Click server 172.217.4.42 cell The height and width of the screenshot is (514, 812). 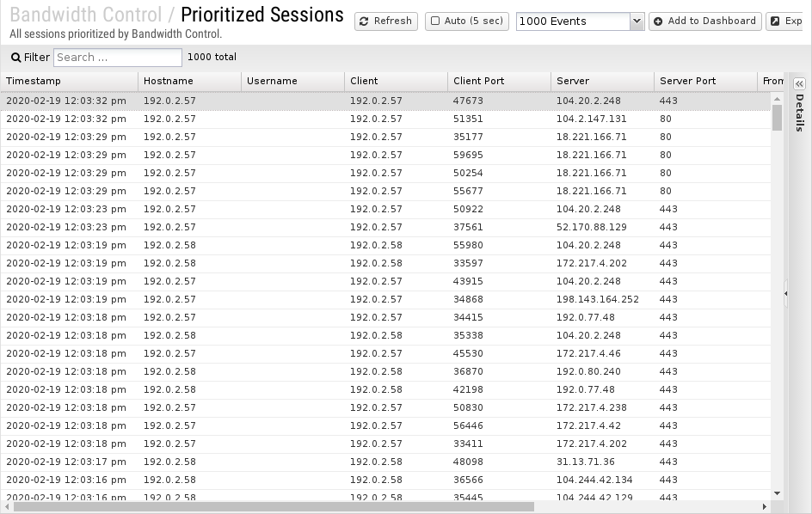click(602, 426)
